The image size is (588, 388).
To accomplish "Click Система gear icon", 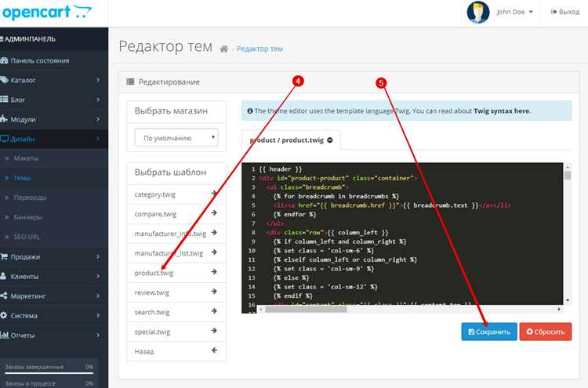I will [x=4, y=315].
